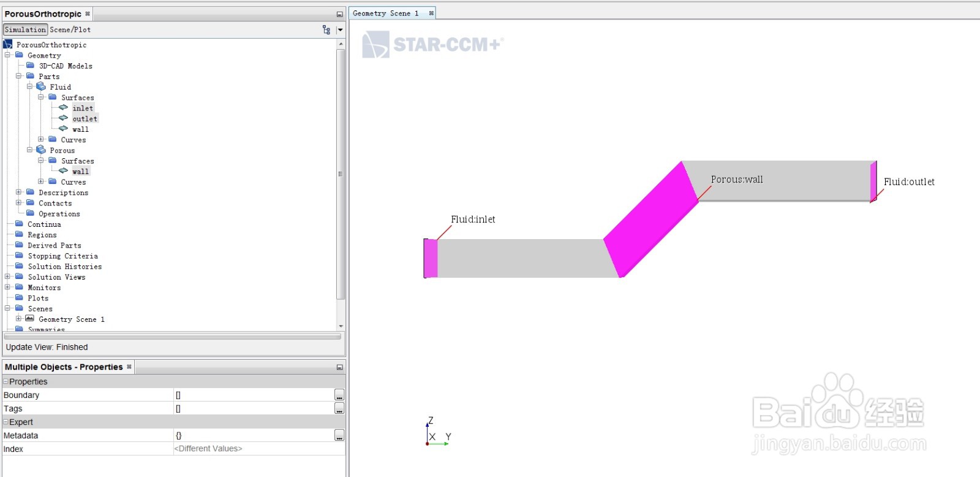This screenshot has height=477, width=980.
Task: Click the Parts folder icon
Action: tap(30, 76)
